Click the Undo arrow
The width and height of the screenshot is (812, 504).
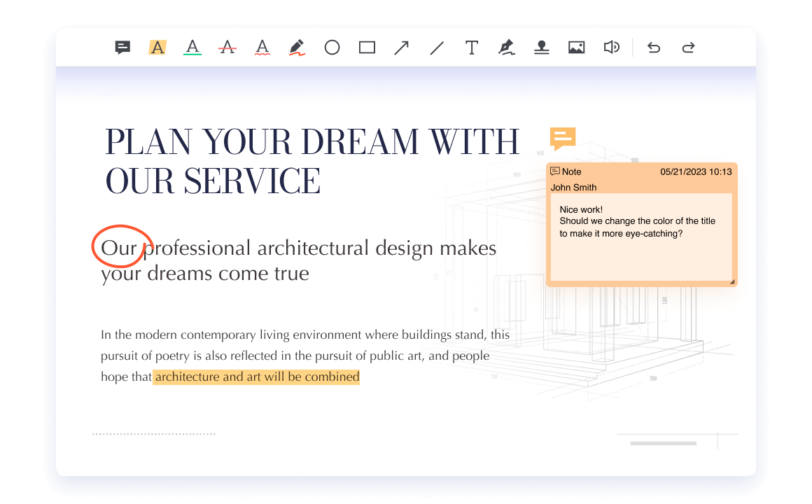pyautogui.click(x=653, y=48)
